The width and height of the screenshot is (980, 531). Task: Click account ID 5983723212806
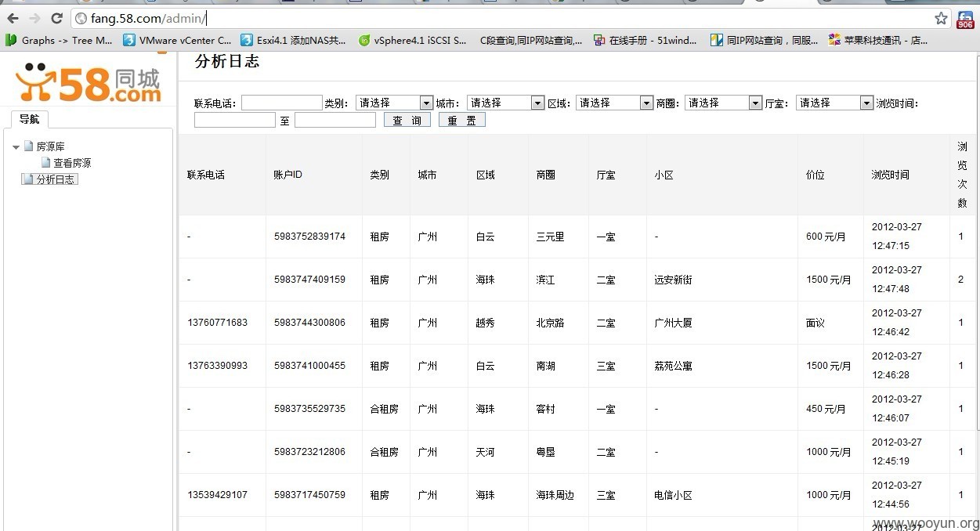pyautogui.click(x=309, y=452)
